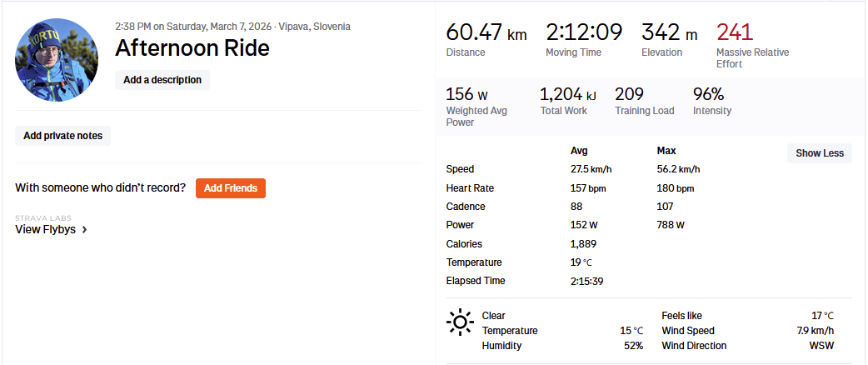Click the athlete profile photo
Screen dimensions: 868x365
click(x=57, y=60)
